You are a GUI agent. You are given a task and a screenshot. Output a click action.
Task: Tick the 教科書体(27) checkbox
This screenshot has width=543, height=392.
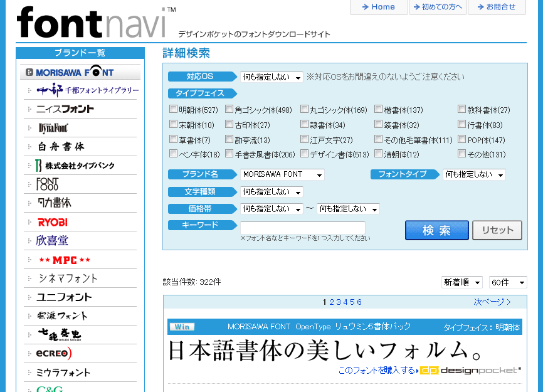[461, 109]
